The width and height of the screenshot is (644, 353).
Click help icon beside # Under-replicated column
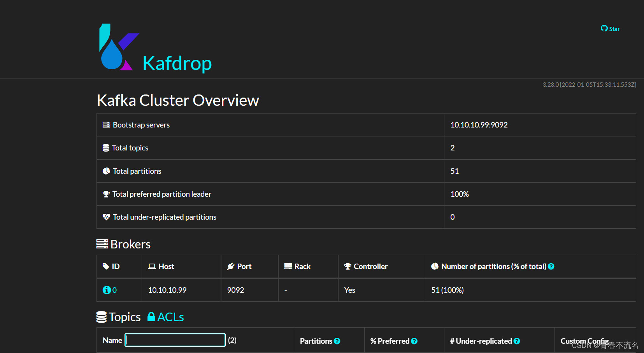point(517,341)
